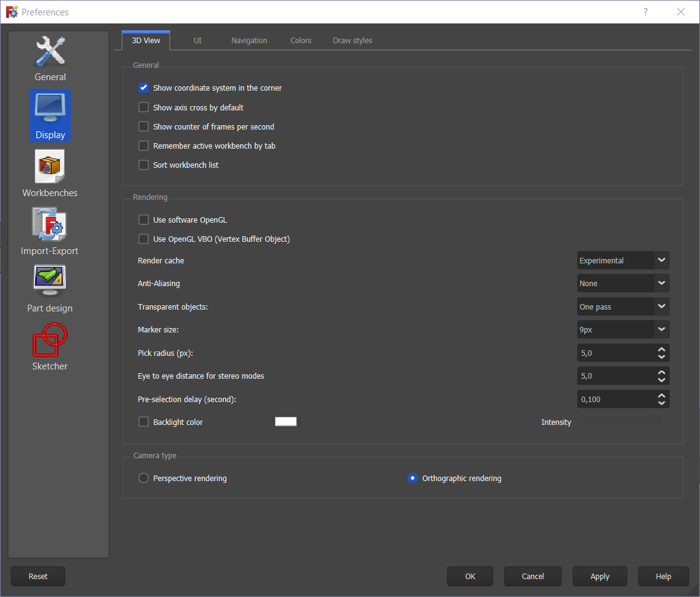Enable Show counter of frames per second
The width and height of the screenshot is (700, 597).
pos(143,126)
